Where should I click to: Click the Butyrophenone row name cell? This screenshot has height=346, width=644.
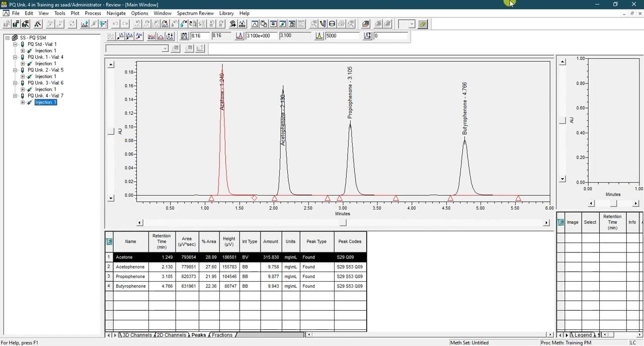point(130,286)
